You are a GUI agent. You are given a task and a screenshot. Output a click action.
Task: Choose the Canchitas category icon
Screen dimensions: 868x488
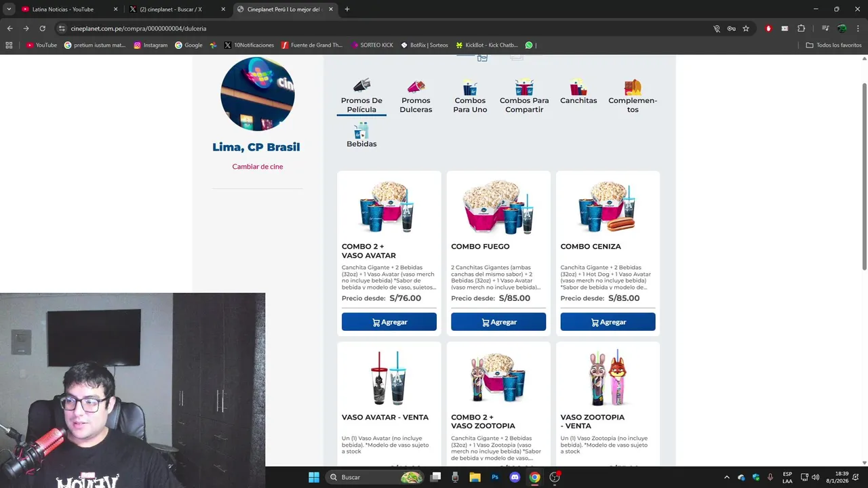point(578,86)
